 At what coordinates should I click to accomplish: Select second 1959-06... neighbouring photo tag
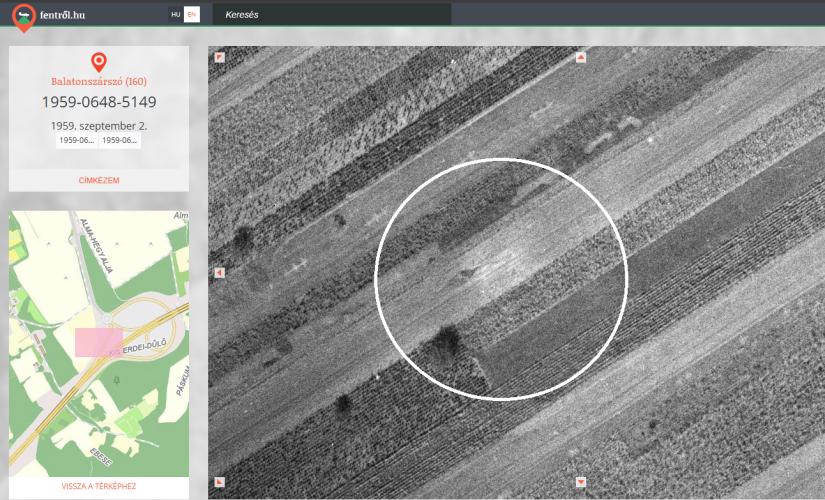pyautogui.click(x=119, y=141)
